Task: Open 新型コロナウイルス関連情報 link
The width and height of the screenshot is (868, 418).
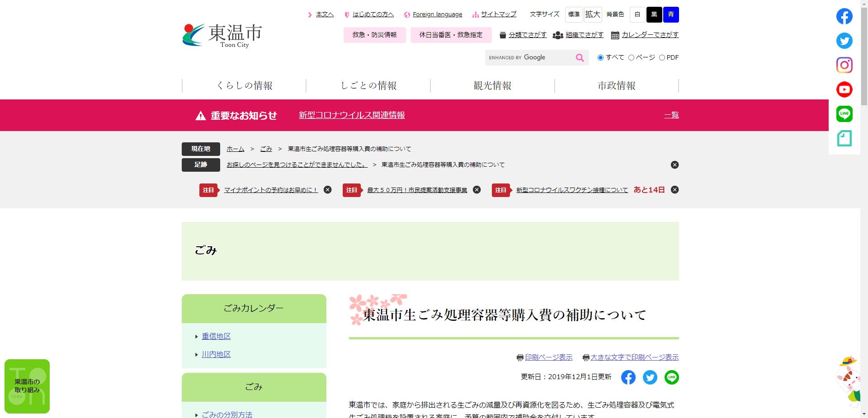Action: pos(351,115)
